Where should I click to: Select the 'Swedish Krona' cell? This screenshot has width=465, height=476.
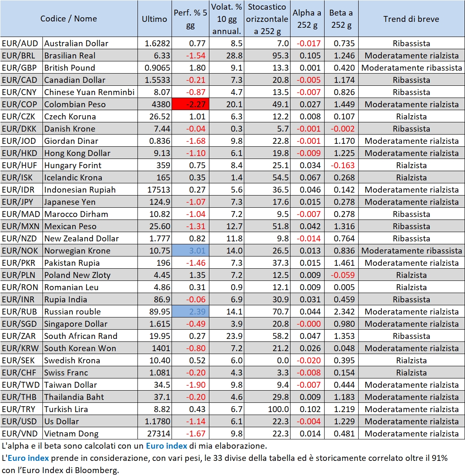[90, 360]
